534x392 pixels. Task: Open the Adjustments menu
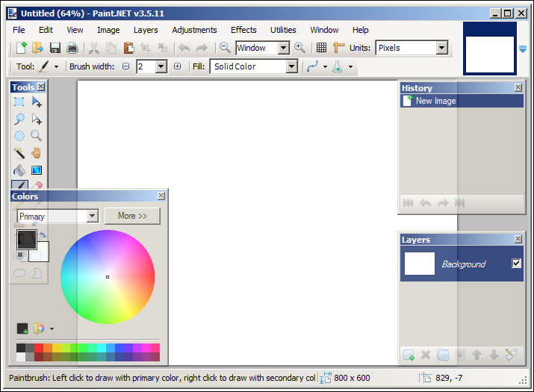[x=194, y=30]
